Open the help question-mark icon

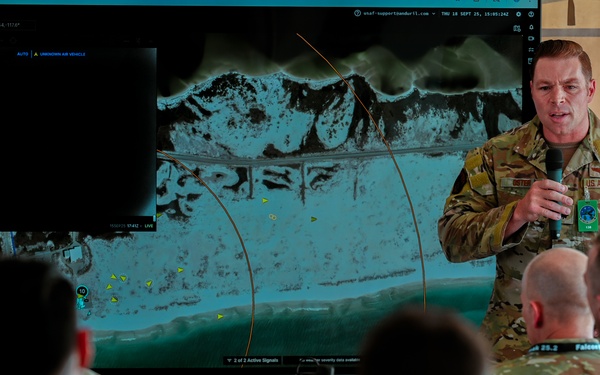357,13
